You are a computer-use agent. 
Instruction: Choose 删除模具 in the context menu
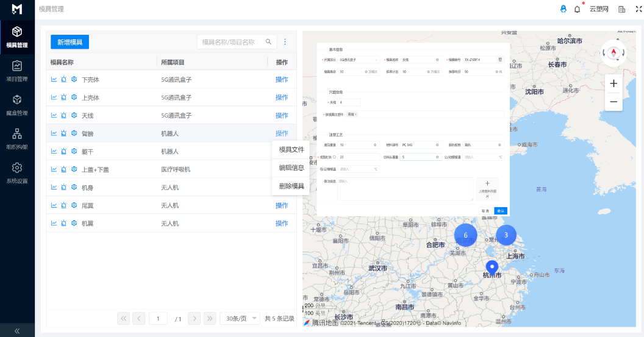[292, 186]
